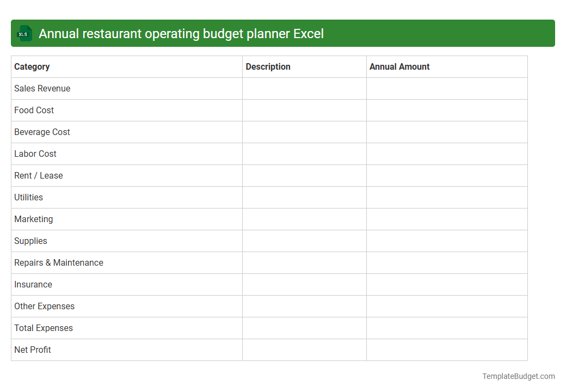This screenshot has height=392, width=566.
Task: Select the Repairs & Maintenance category
Action: 58,262
